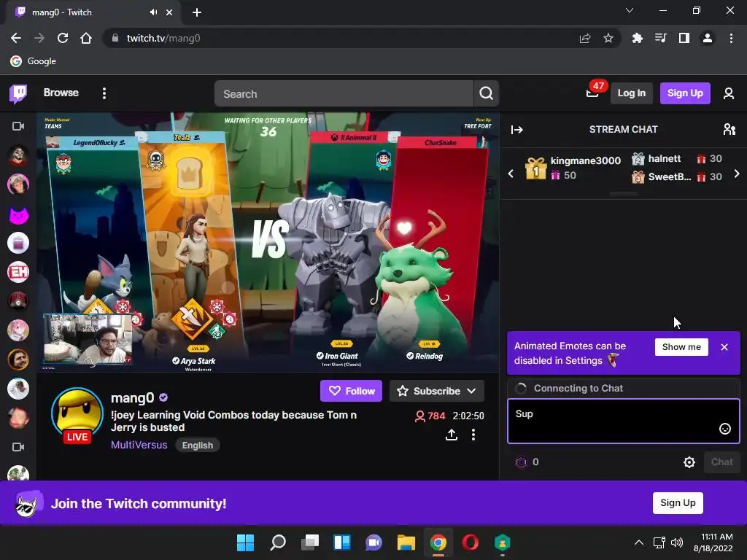Focus the Twitch Search field
The image size is (747, 560).
[x=344, y=94]
